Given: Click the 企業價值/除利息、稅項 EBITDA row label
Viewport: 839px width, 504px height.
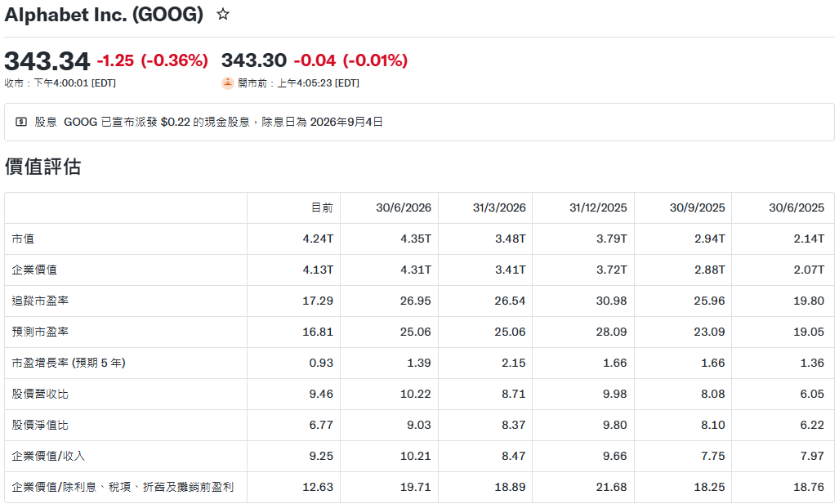Looking at the screenshot, I should tap(123, 487).
